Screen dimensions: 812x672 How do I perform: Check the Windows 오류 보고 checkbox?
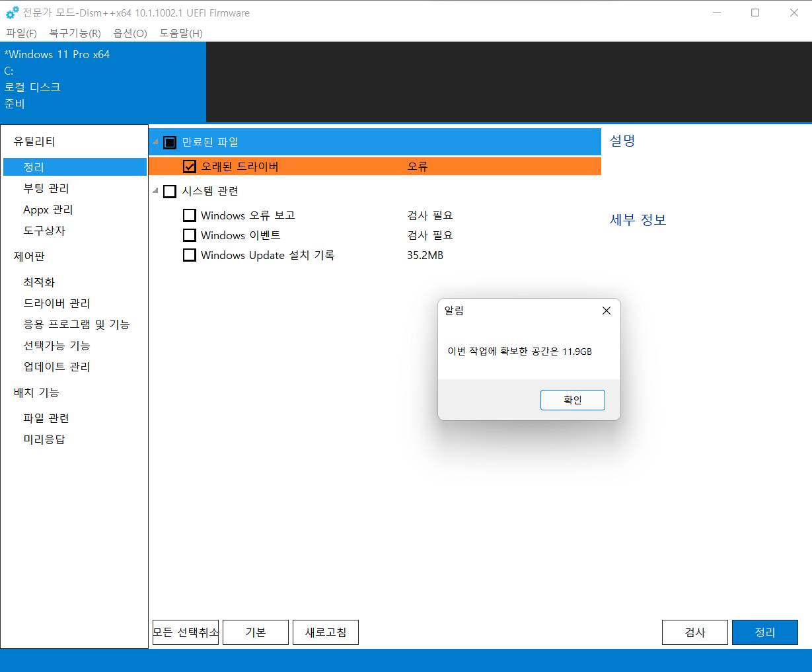click(190, 215)
